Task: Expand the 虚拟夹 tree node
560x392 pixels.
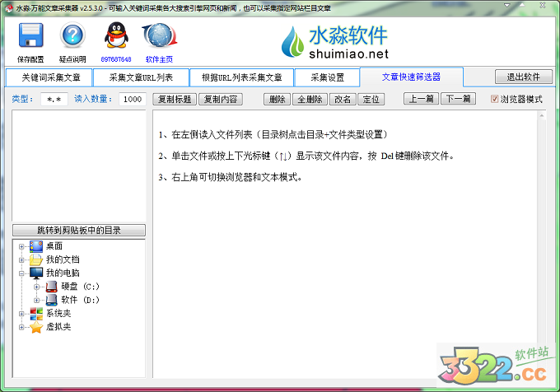Action: pos(21,327)
